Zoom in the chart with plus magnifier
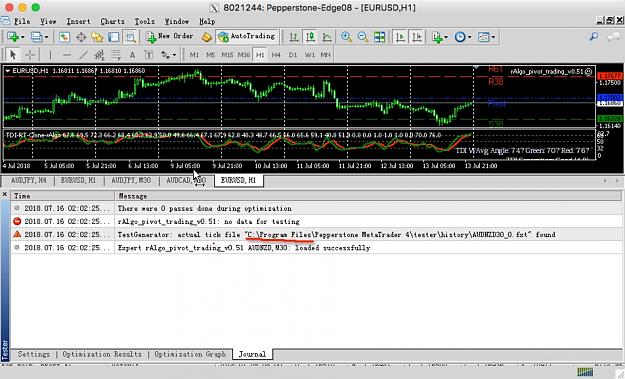625x379 pixels. coord(346,37)
